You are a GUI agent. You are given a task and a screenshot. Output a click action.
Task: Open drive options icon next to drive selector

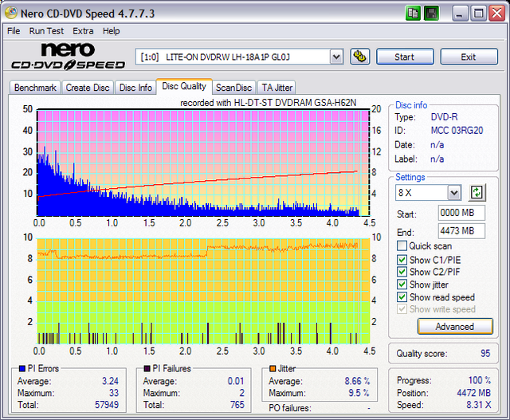point(359,57)
